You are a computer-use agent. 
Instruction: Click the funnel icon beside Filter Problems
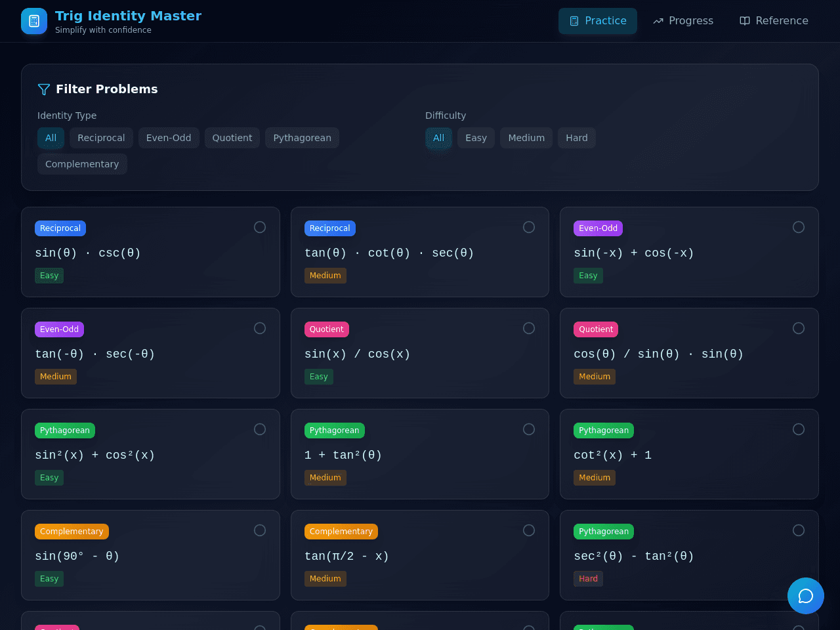(x=44, y=89)
